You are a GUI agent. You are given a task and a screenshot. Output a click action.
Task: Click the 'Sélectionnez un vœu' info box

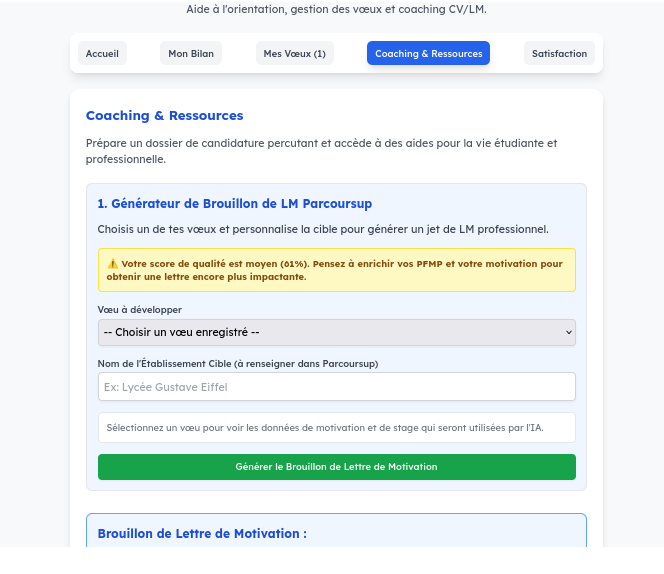point(336,427)
